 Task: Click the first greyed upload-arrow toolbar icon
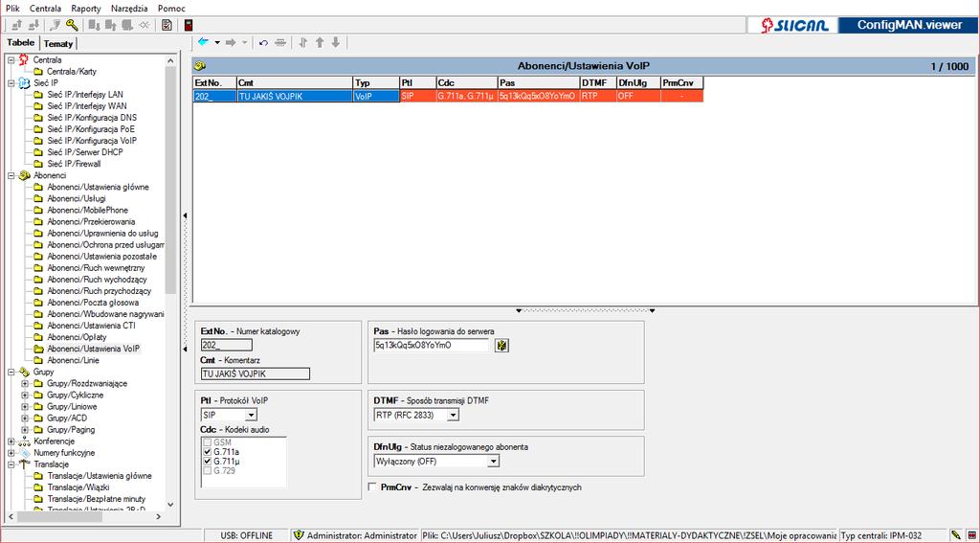[x=17, y=25]
